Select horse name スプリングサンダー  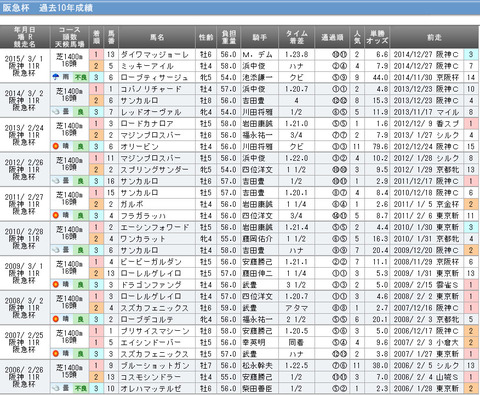coord(154,170)
